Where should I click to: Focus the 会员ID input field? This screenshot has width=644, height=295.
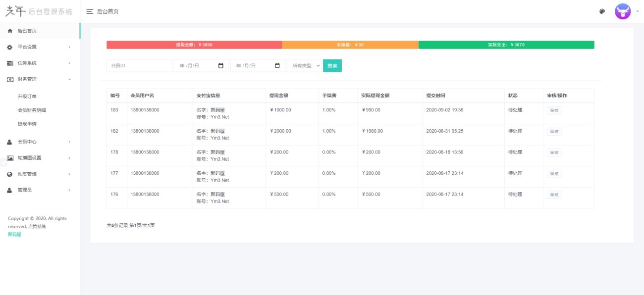tap(139, 66)
